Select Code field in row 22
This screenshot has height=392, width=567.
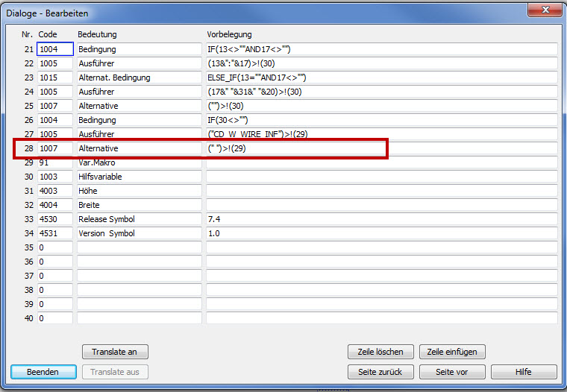coord(55,63)
